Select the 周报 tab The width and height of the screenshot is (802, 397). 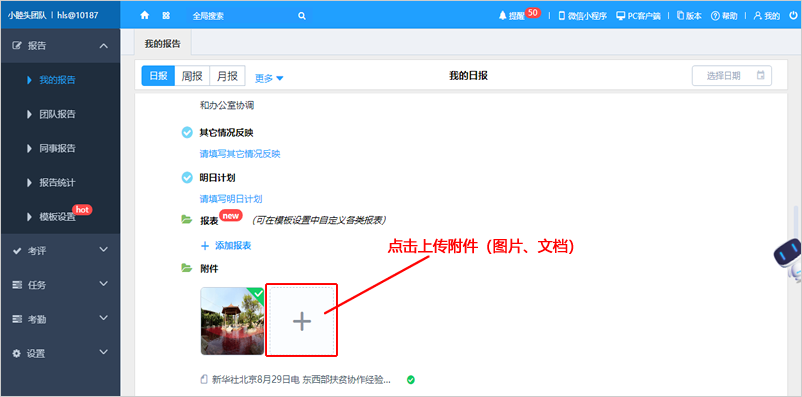(192, 76)
